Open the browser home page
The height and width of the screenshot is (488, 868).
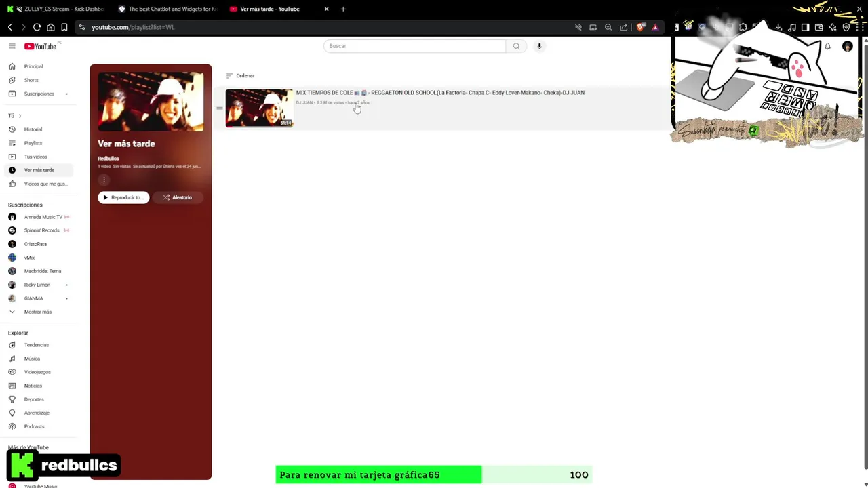pos(50,27)
